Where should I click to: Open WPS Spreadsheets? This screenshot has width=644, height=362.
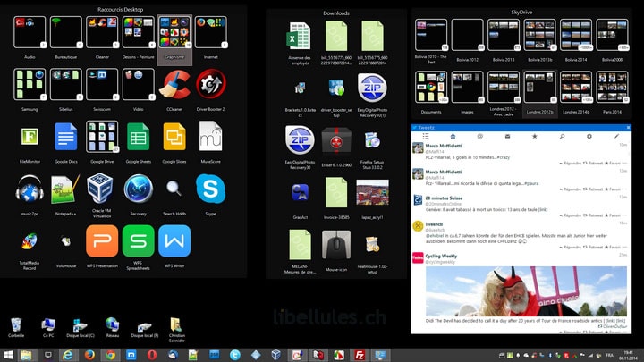coord(138,241)
